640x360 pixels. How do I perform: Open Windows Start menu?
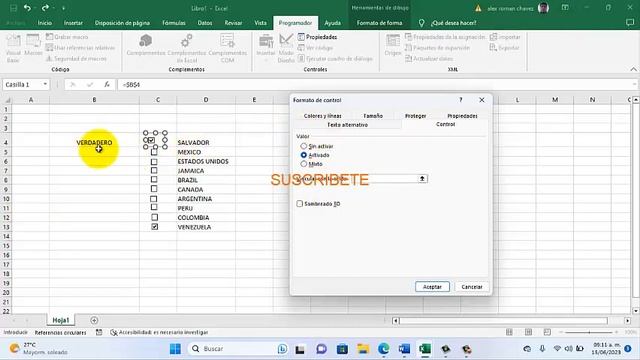point(175,349)
